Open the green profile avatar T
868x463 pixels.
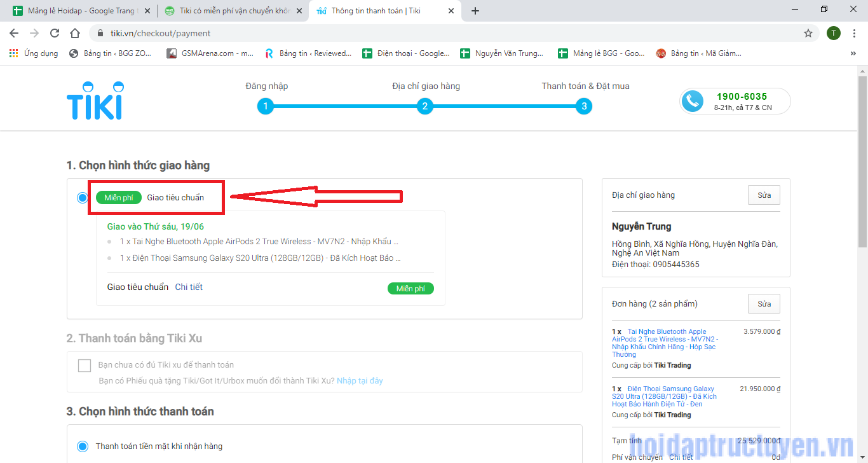tap(834, 33)
